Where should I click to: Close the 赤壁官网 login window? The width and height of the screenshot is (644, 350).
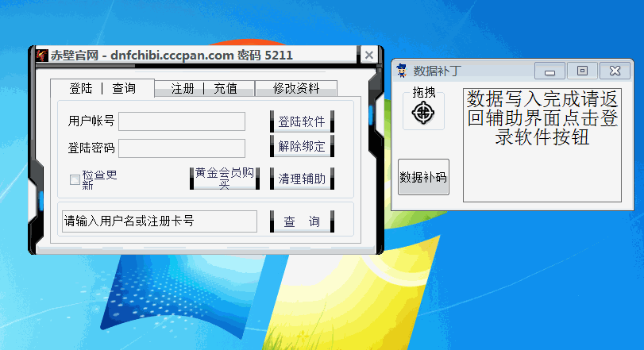368,55
